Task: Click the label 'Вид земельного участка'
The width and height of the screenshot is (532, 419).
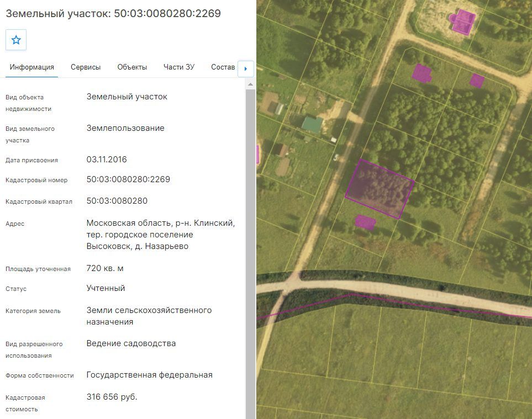Action: (x=30, y=135)
